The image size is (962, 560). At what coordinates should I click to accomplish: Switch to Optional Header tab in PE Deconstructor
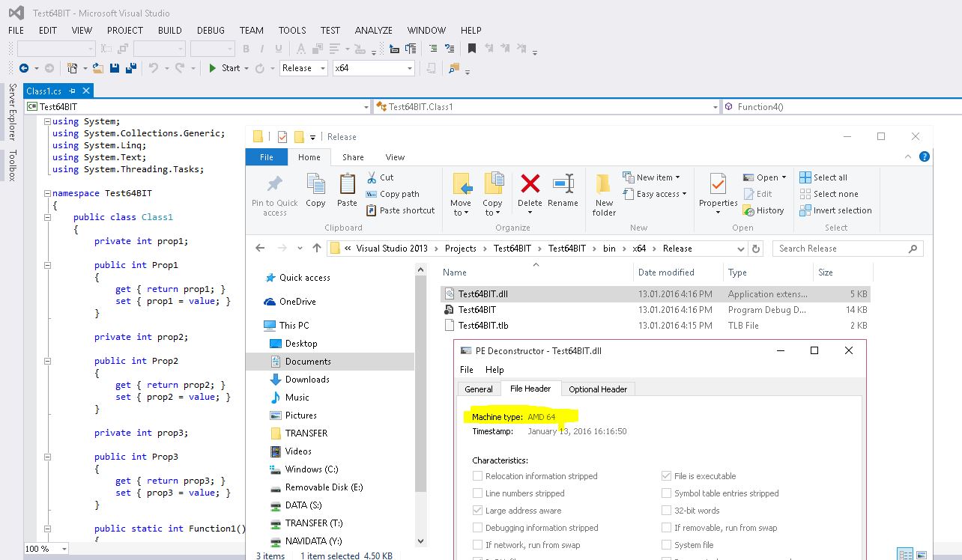[x=597, y=389]
